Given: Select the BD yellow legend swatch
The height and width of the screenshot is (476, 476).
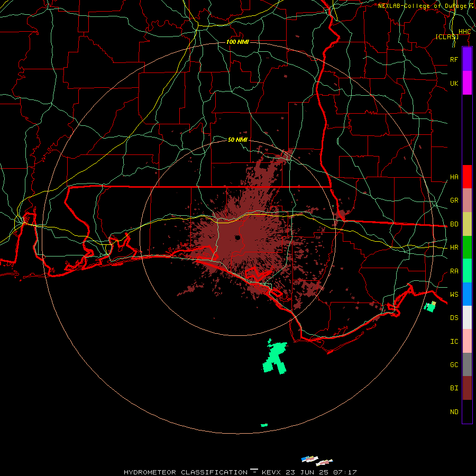Looking at the screenshot, I should [467, 224].
